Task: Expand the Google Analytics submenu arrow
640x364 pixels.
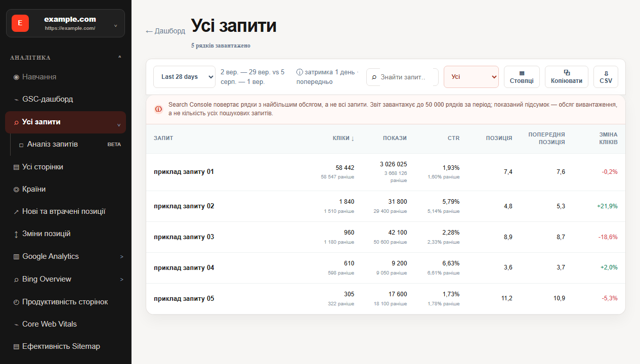Action: point(121,257)
